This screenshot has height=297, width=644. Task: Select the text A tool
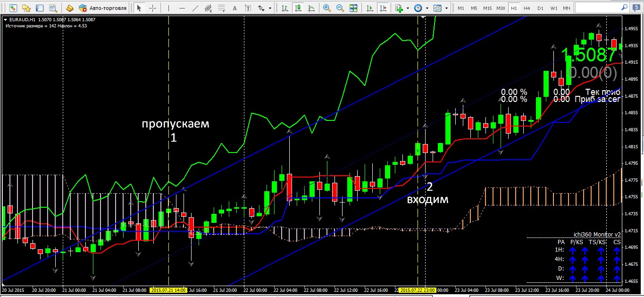point(234,8)
